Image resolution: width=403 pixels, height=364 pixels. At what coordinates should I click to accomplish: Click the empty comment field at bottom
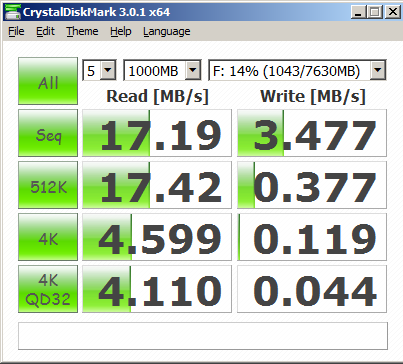click(203, 336)
